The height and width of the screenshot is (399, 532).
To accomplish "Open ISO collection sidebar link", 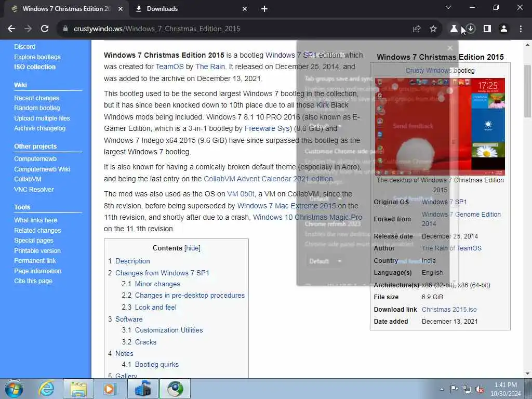I will 35,67.
